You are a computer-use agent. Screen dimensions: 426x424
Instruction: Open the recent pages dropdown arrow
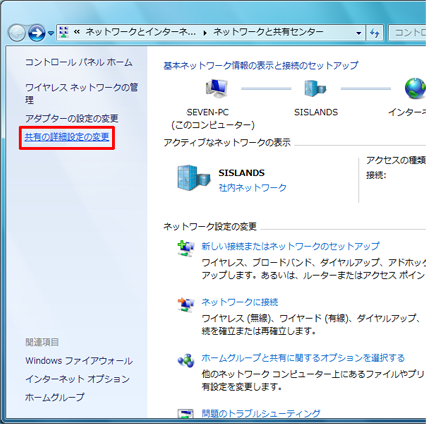pyautogui.click(x=51, y=33)
